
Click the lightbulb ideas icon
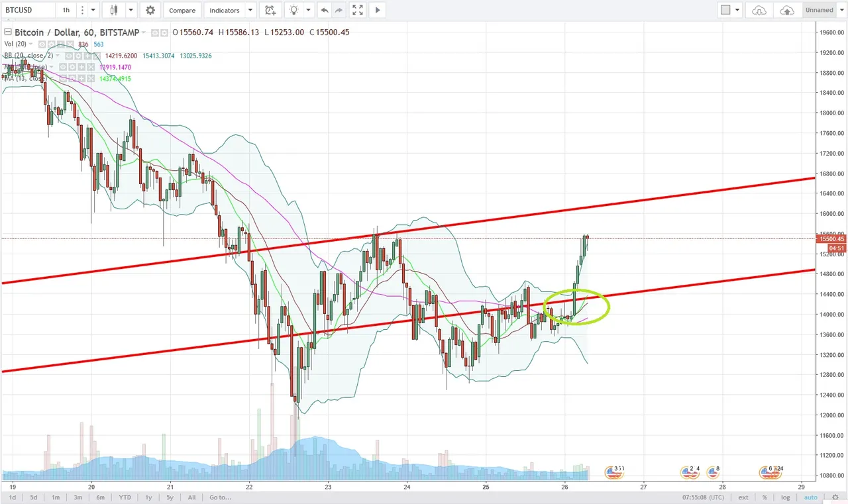[293, 10]
